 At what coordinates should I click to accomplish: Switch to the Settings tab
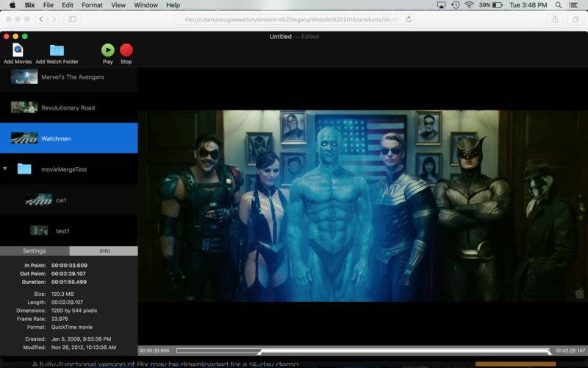[35, 251]
